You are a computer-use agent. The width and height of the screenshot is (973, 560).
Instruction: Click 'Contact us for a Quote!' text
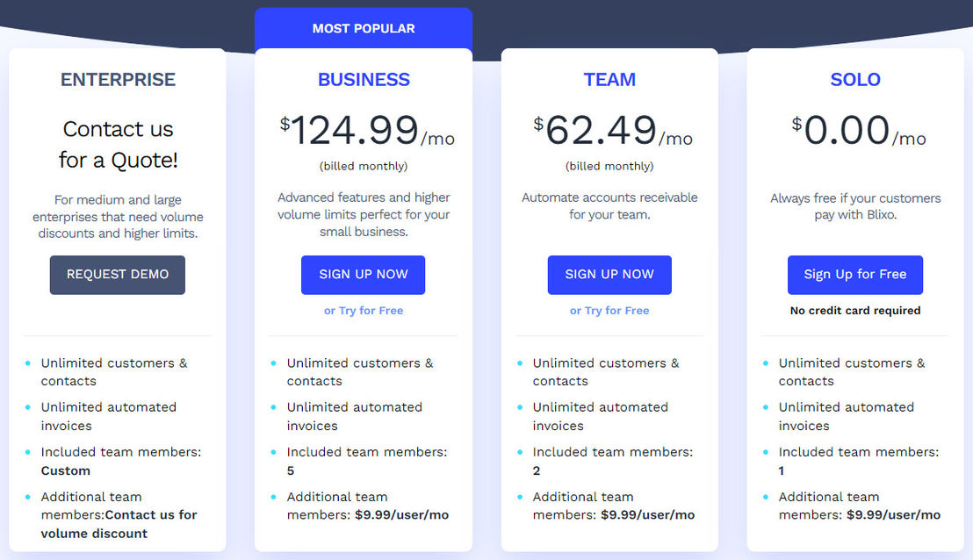pyautogui.click(x=118, y=145)
